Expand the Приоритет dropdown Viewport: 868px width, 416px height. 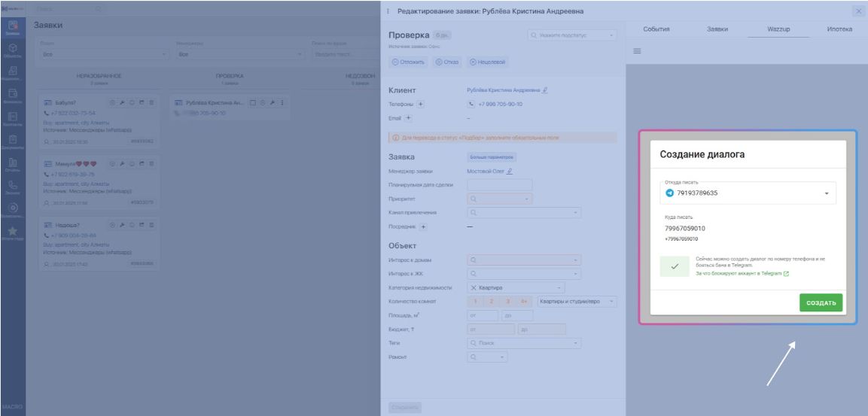coord(500,199)
